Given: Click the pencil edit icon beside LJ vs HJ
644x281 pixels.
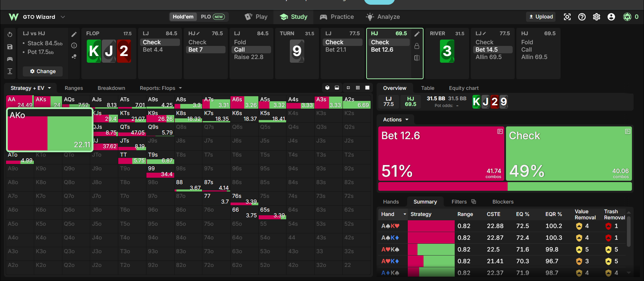Looking at the screenshot, I should [x=74, y=34].
